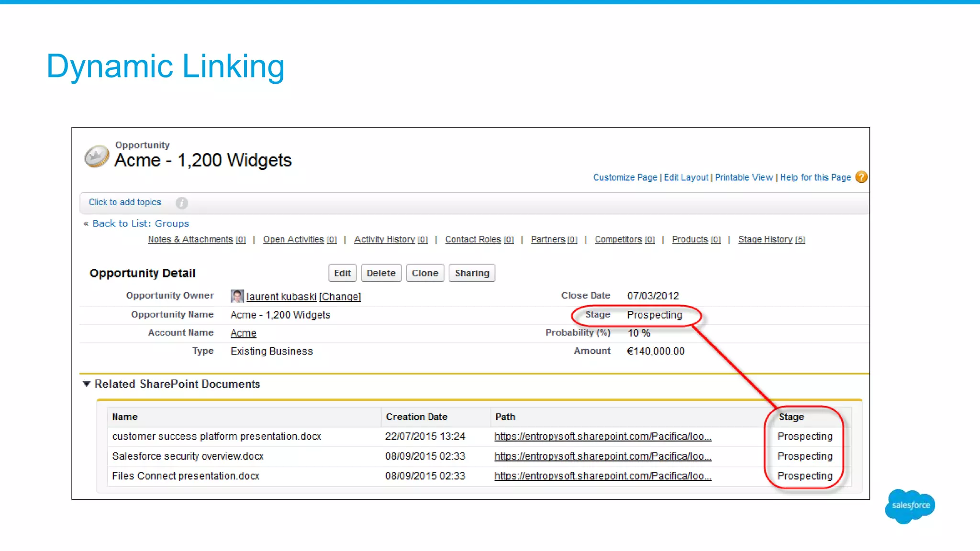Jump to Notes & Attachments section
The height and width of the screenshot is (551, 980).
[197, 239]
